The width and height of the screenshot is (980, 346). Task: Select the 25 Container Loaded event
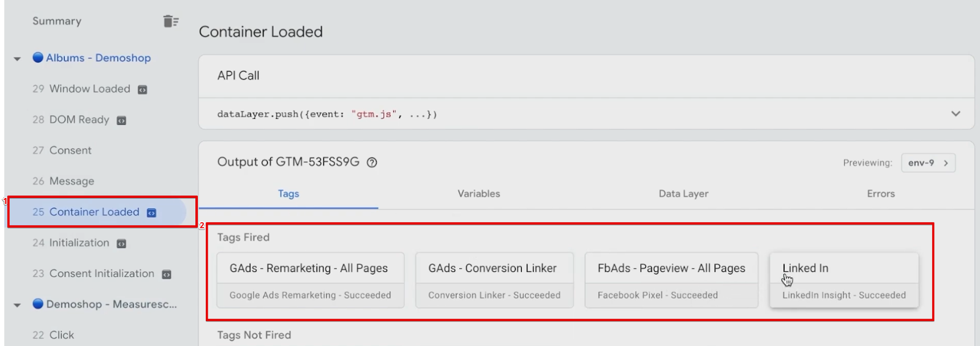tap(97, 212)
